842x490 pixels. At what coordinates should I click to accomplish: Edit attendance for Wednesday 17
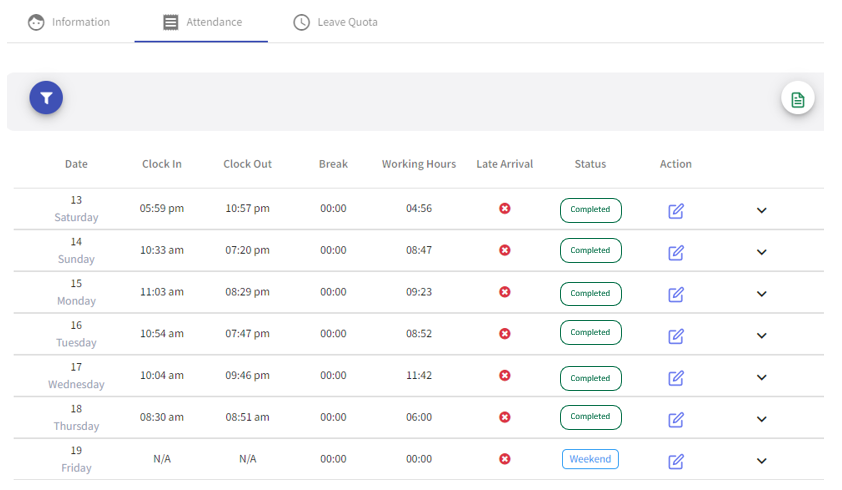[x=676, y=378]
